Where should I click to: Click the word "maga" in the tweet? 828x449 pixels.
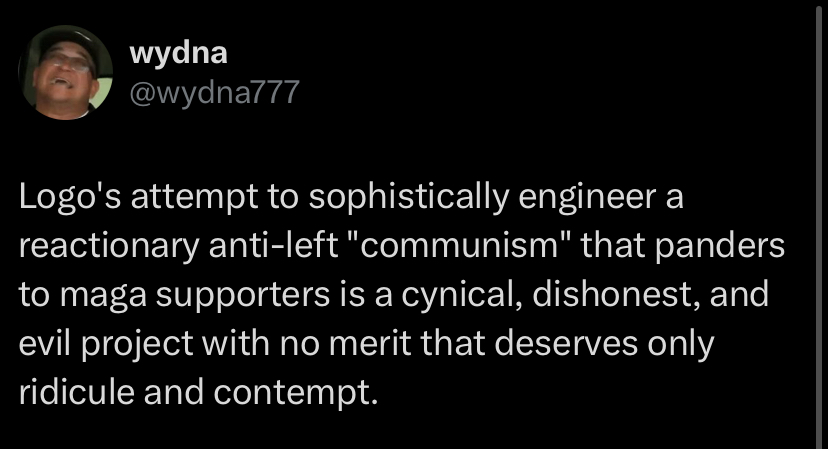103,295
